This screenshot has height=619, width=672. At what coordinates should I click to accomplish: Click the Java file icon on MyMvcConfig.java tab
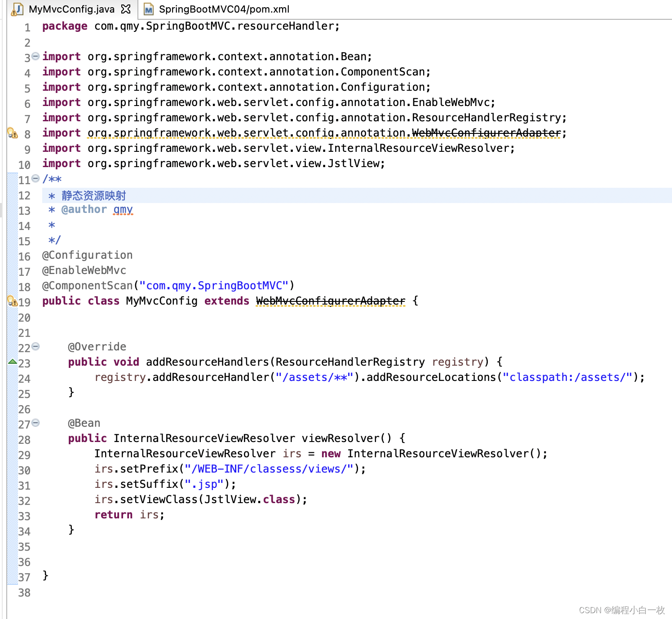pyautogui.click(x=17, y=9)
